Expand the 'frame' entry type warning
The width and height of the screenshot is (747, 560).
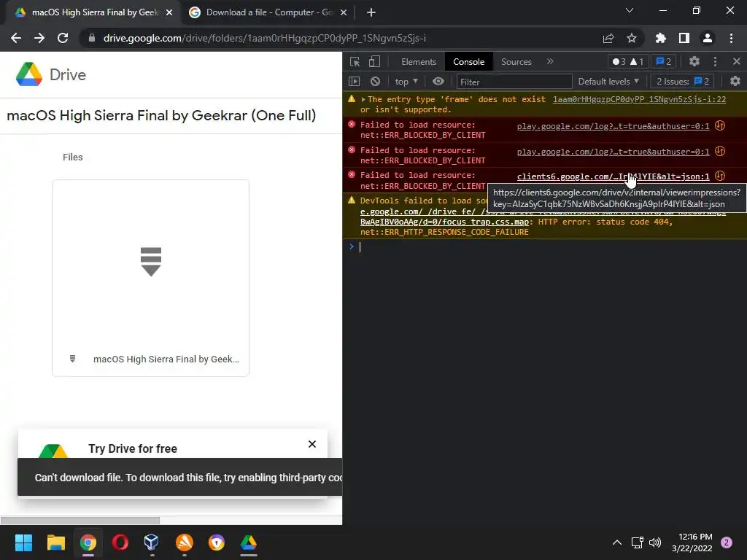tap(363, 99)
